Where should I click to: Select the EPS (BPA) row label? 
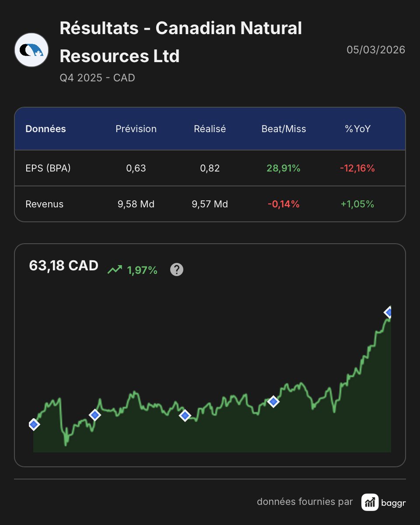pyautogui.click(x=48, y=168)
